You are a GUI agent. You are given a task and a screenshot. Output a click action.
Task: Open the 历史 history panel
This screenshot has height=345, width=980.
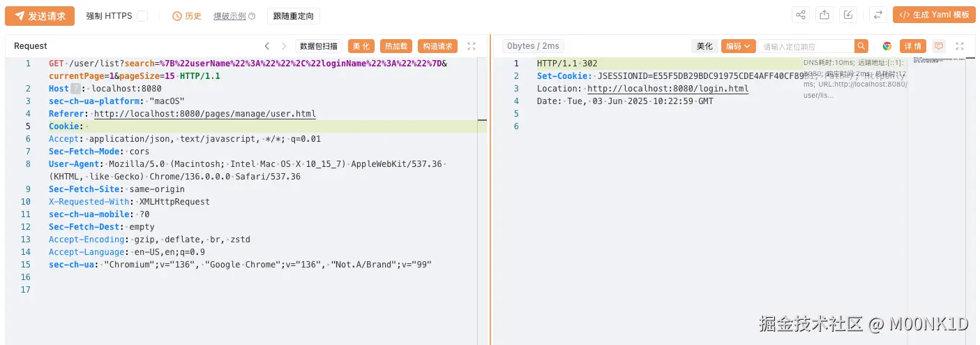(x=187, y=16)
